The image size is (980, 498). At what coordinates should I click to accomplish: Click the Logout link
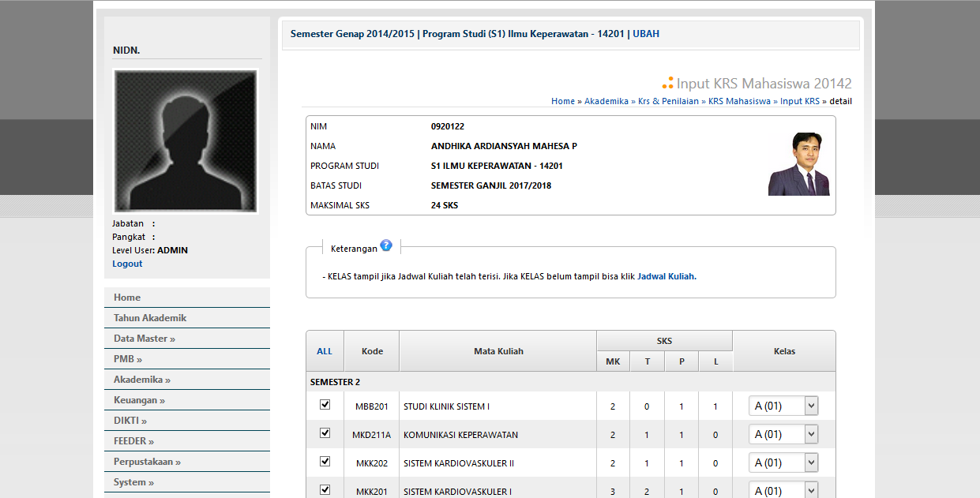(x=127, y=264)
